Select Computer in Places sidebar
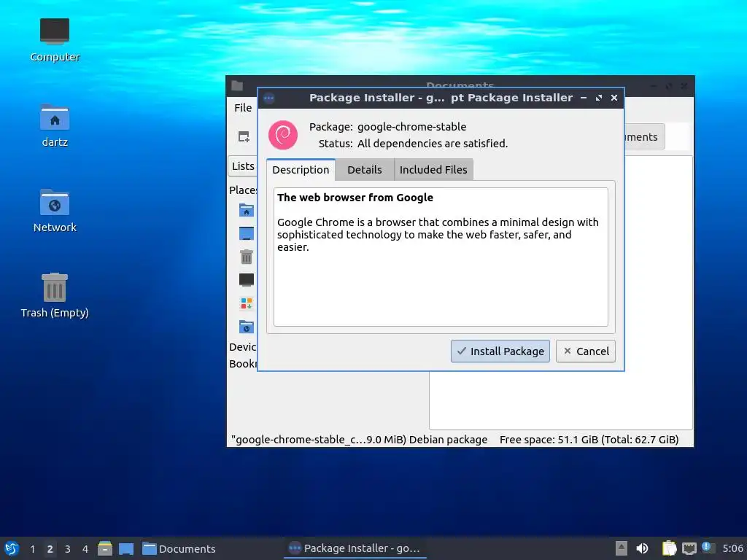 click(x=247, y=280)
